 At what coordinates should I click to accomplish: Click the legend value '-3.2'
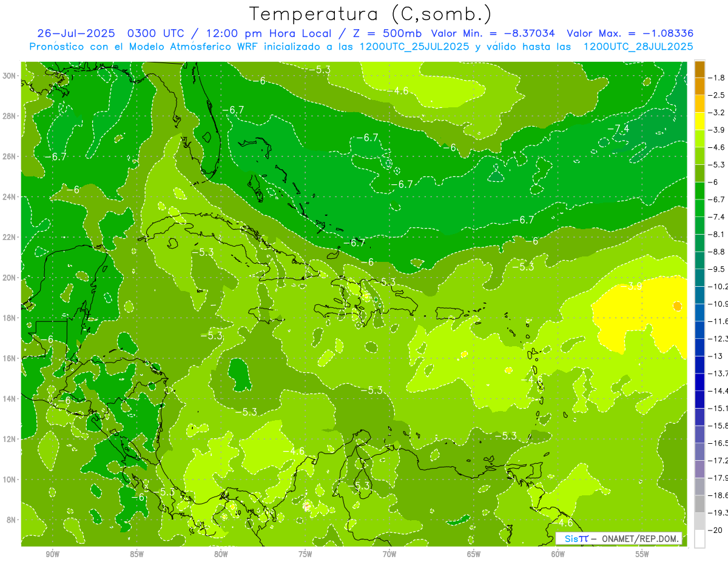point(717,113)
